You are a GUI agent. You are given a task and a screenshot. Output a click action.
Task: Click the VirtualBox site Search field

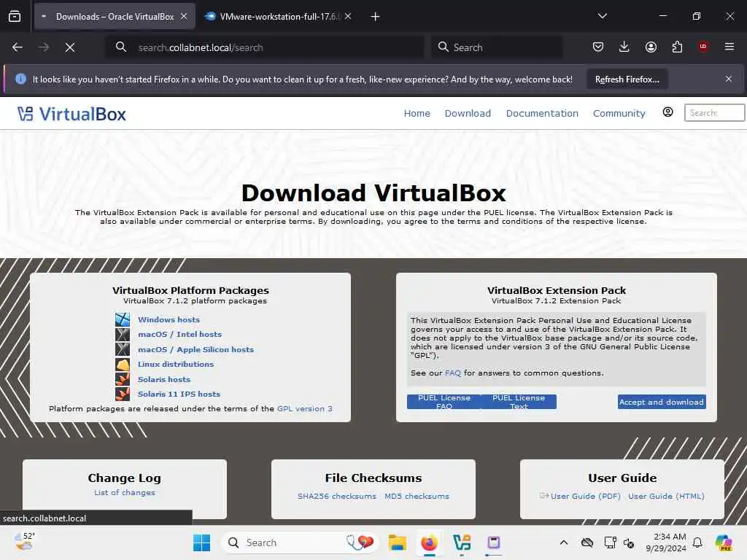[714, 113]
